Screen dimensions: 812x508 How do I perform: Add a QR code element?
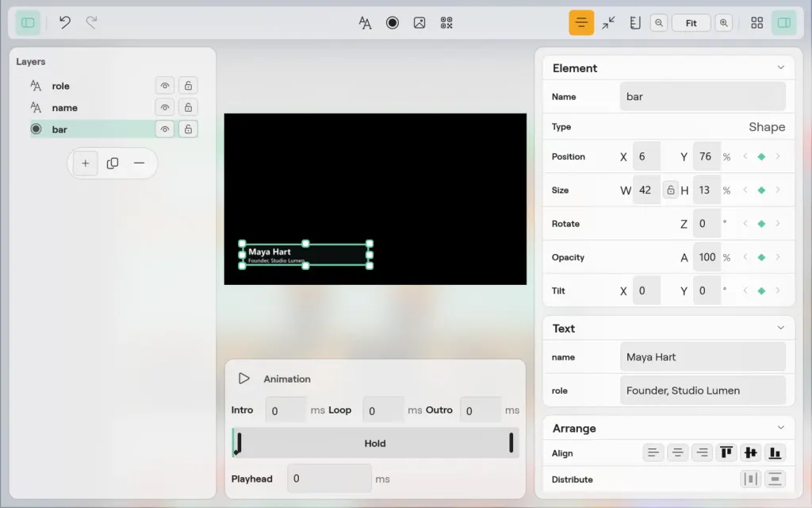(x=446, y=23)
